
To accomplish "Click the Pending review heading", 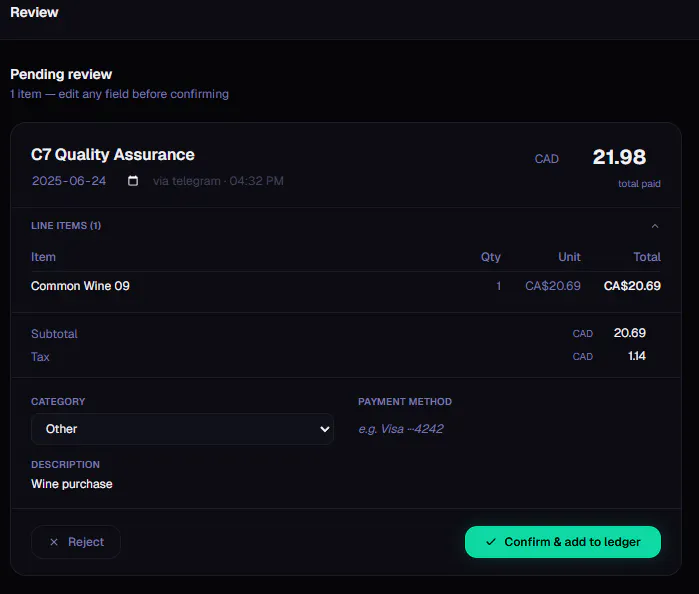I will [61, 74].
